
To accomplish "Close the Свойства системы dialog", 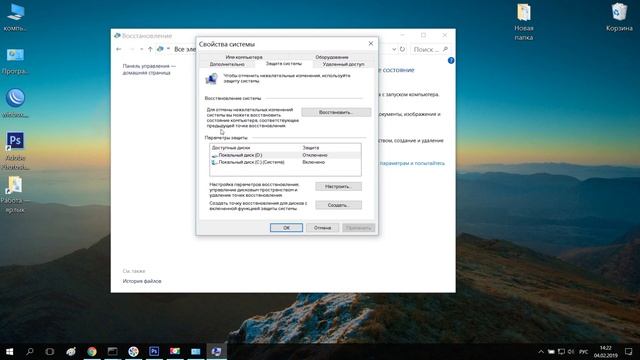I will pyautogui.click(x=371, y=43).
